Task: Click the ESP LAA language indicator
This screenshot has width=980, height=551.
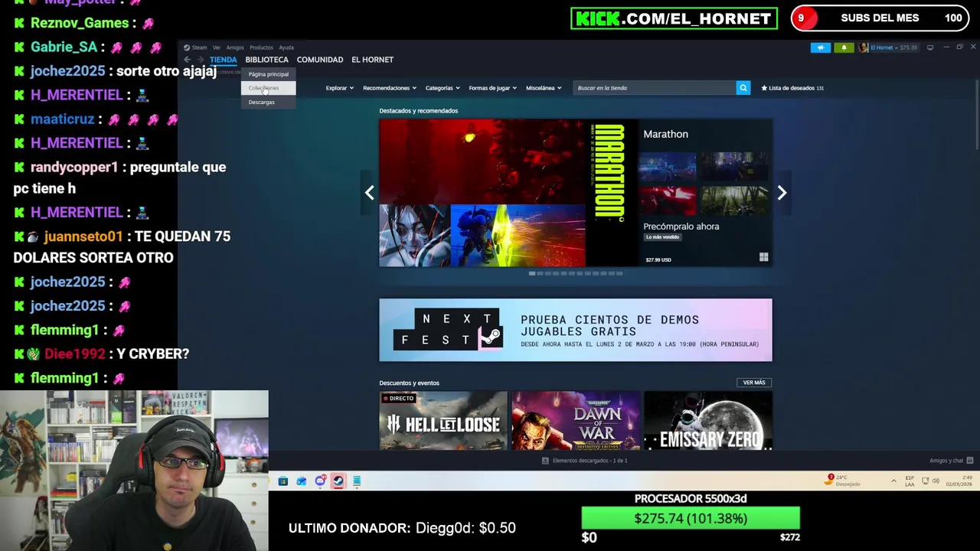Action: (910, 481)
